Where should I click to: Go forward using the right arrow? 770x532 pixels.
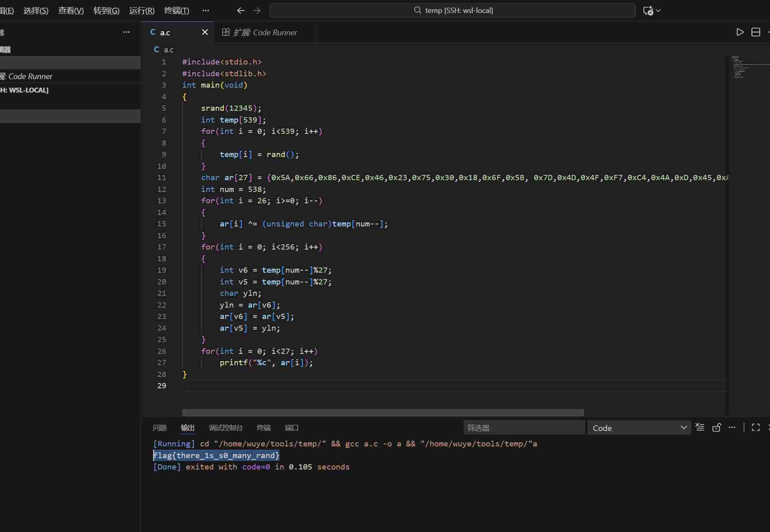pos(257,11)
